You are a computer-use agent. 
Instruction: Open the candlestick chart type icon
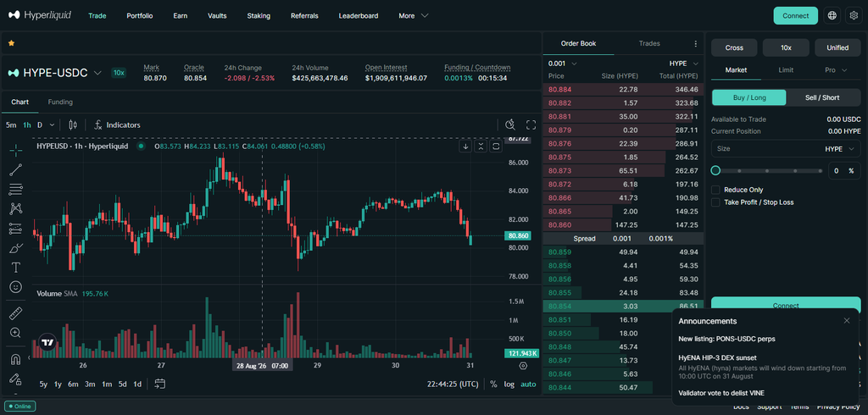[x=73, y=125]
